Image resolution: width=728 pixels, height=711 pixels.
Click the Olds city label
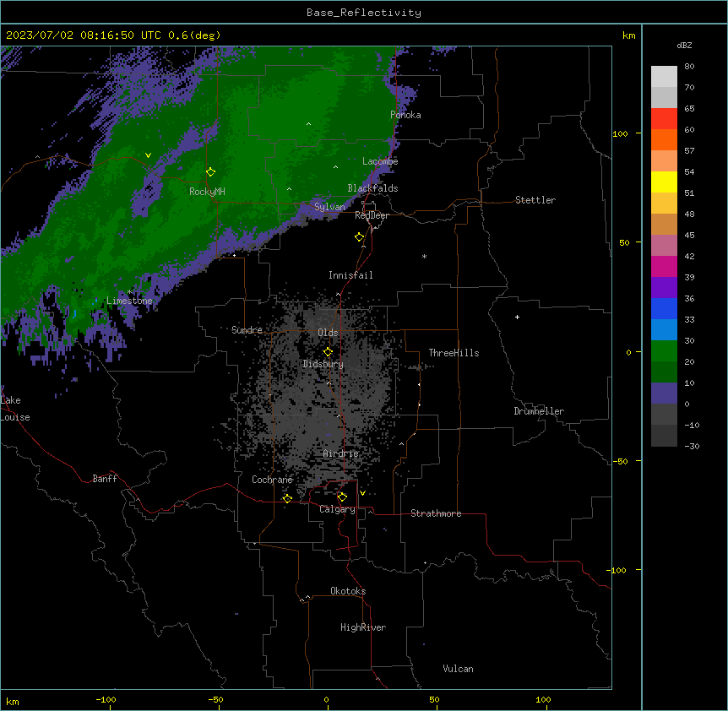point(328,333)
